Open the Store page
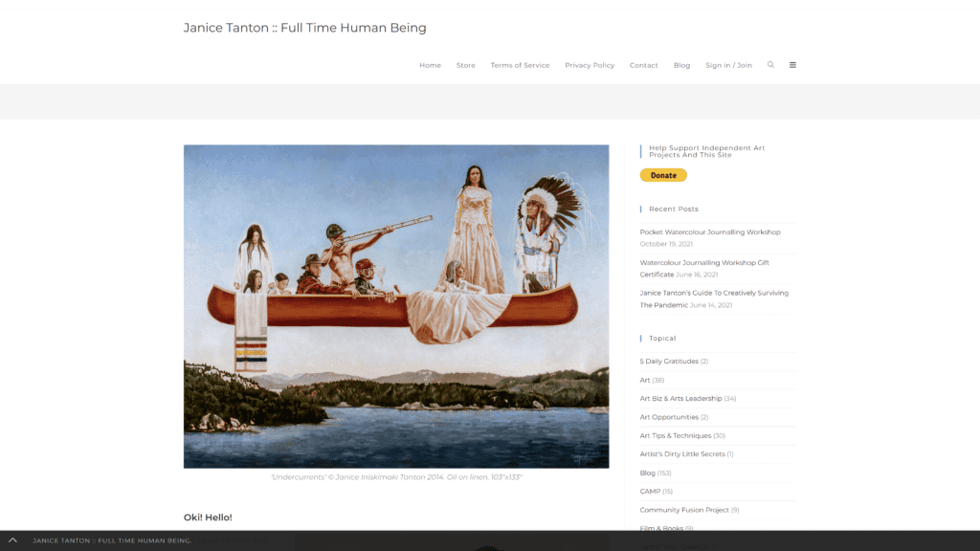The height and width of the screenshot is (551, 980). [x=466, y=65]
